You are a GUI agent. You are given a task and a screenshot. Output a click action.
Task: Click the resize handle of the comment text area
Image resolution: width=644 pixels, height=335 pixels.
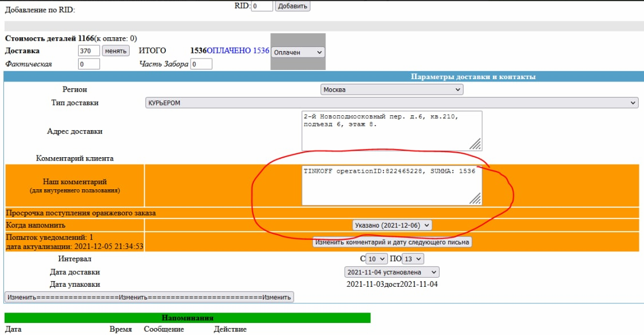coord(476,199)
